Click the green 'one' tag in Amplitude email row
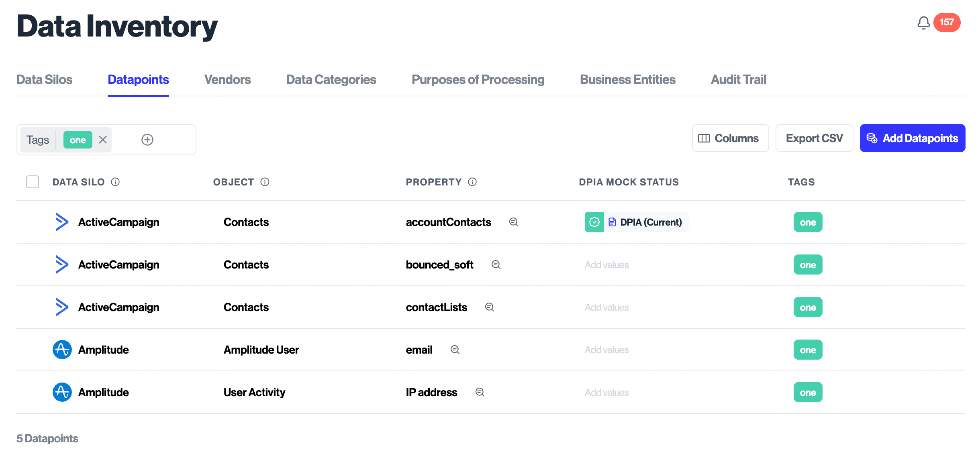This screenshot has height=468, width=980. tap(807, 350)
